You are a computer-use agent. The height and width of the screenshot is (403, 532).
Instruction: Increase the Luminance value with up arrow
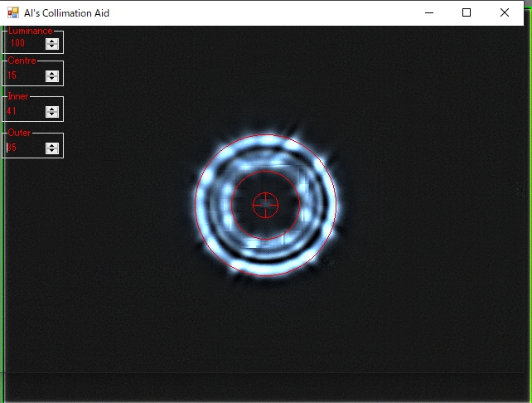point(52,41)
